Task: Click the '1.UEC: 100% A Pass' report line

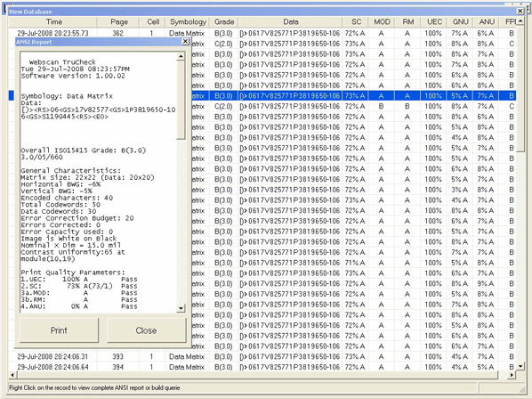Action: 79,279
